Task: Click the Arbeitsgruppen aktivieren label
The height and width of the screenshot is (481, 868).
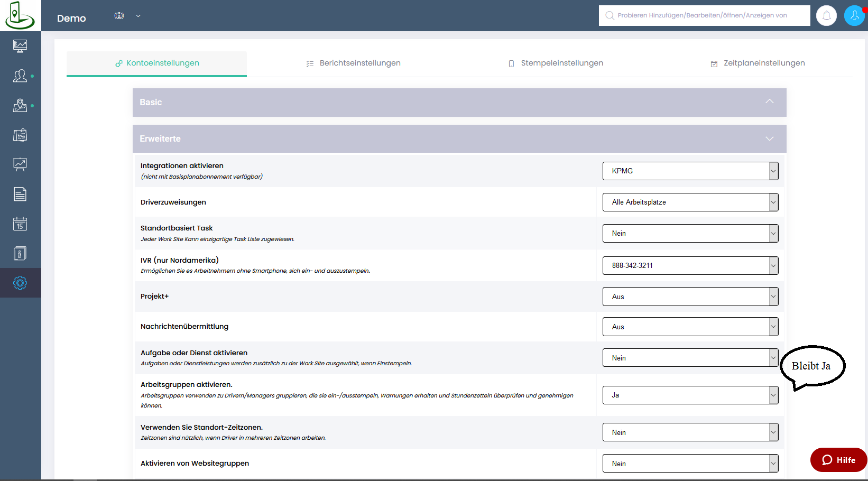Action: tap(187, 385)
